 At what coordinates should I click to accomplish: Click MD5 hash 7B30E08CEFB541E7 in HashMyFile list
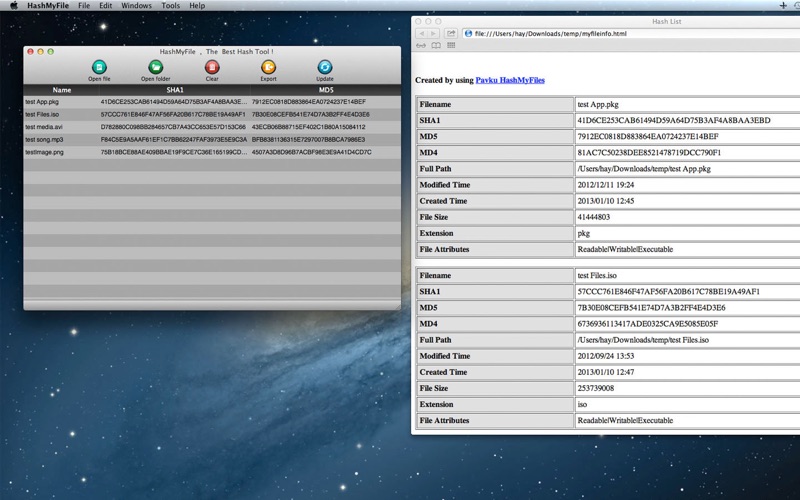click(x=311, y=115)
